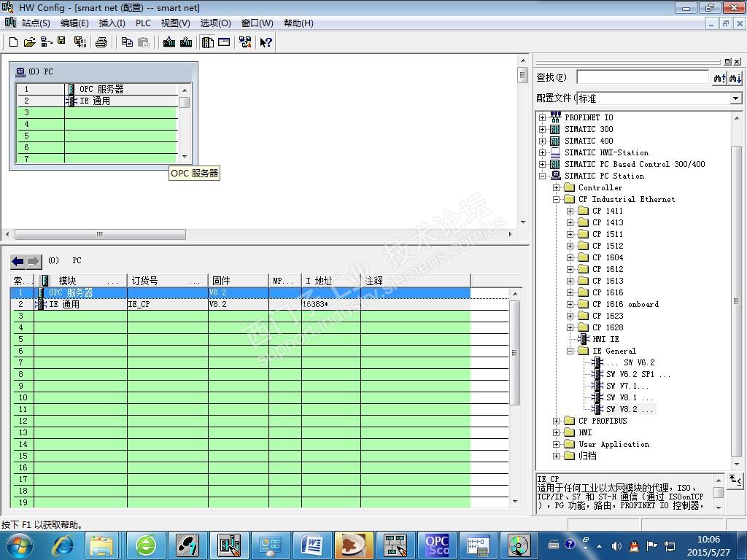Click the Save and Compile icon
This screenshot has width=747, height=560.
coord(80,42)
